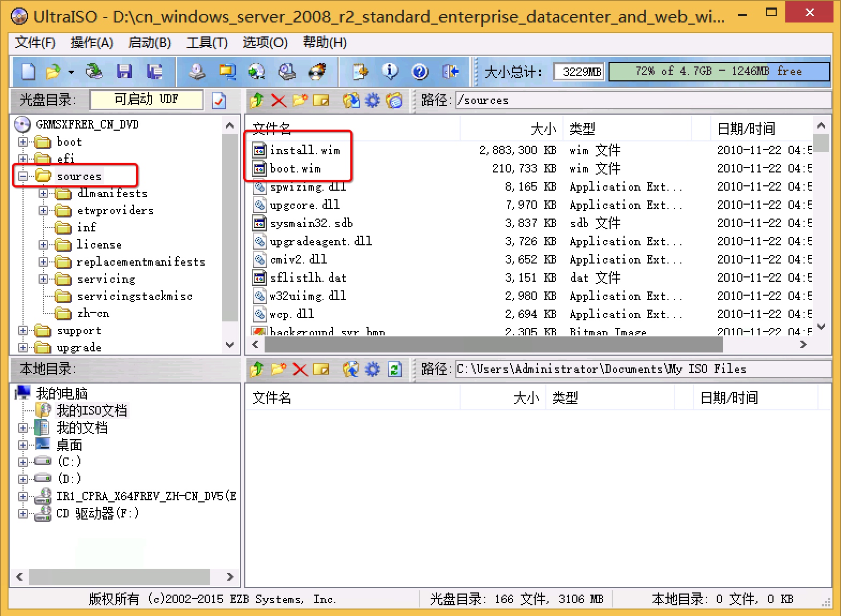Open the 选项(O) menu

(x=265, y=42)
